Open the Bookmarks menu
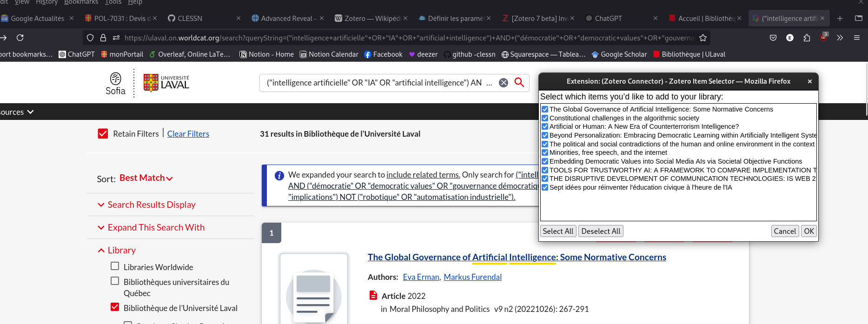This screenshot has height=324, width=868. point(81,2)
